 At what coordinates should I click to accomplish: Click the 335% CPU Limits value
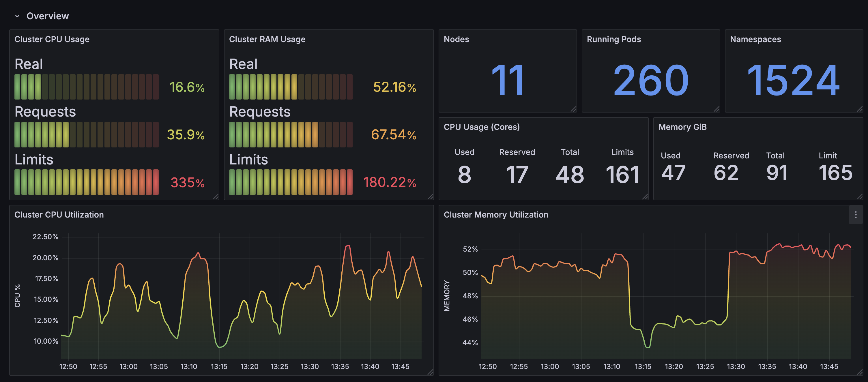click(x=187, y=183)
